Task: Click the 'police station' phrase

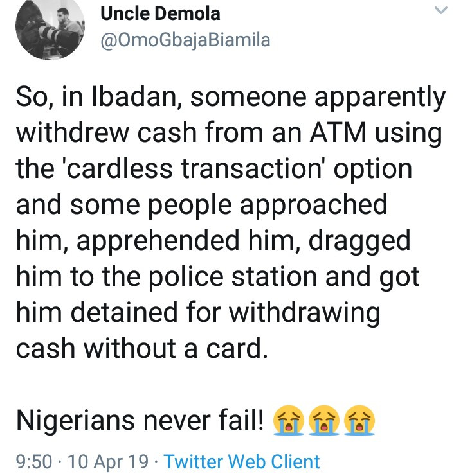Action: point(233,276)
